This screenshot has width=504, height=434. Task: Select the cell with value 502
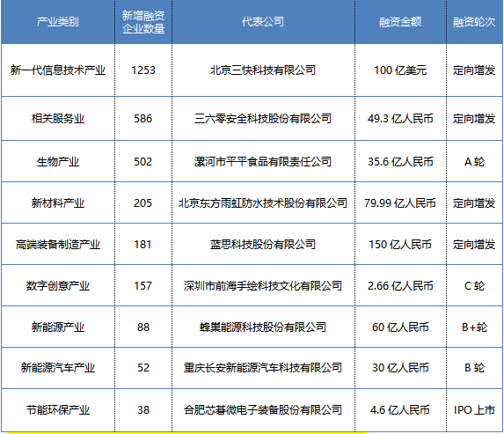(x=143, y=161)
